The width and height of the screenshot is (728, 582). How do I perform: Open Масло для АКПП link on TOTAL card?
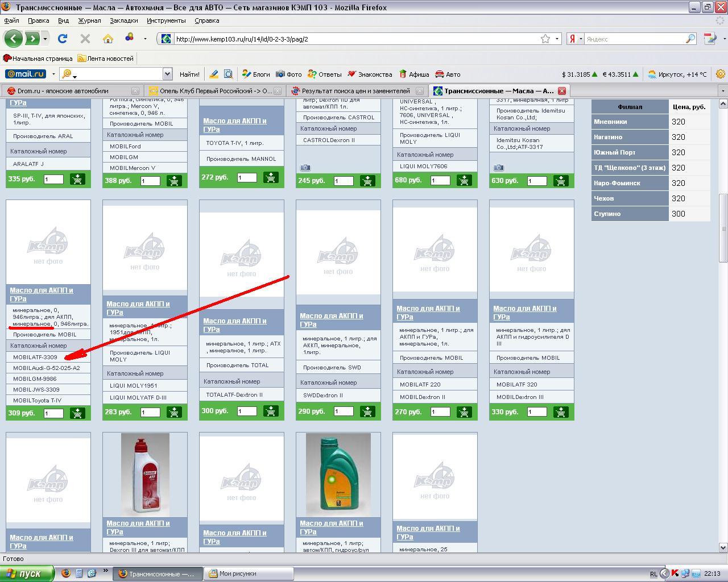(235, 325)
